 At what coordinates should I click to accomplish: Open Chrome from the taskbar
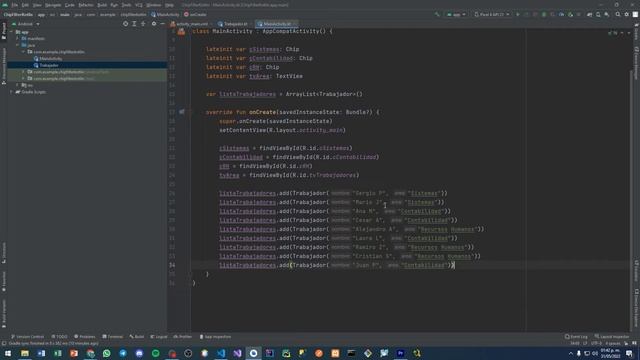90,353
